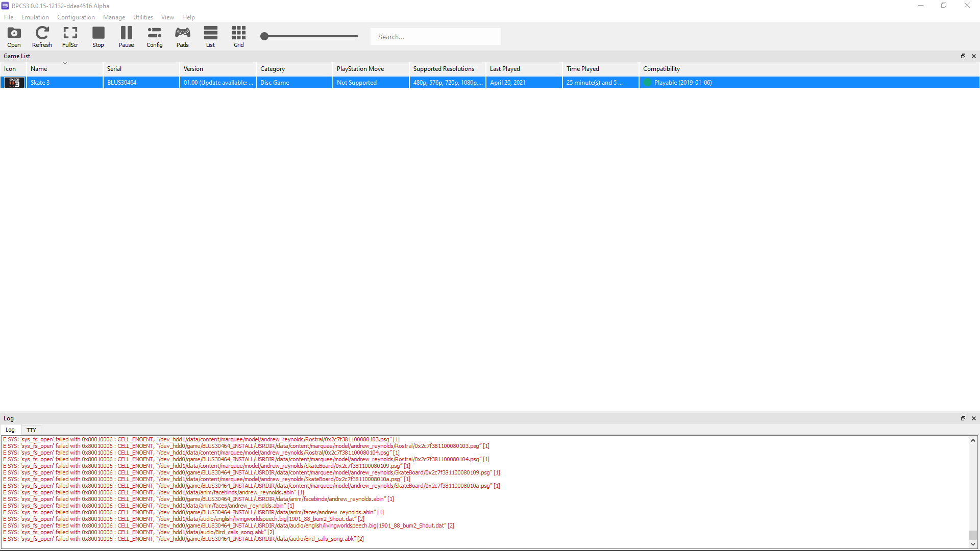Sort by Compatibility column header
This screenshot has height=551, width=980.
click(x=661, y=69)
